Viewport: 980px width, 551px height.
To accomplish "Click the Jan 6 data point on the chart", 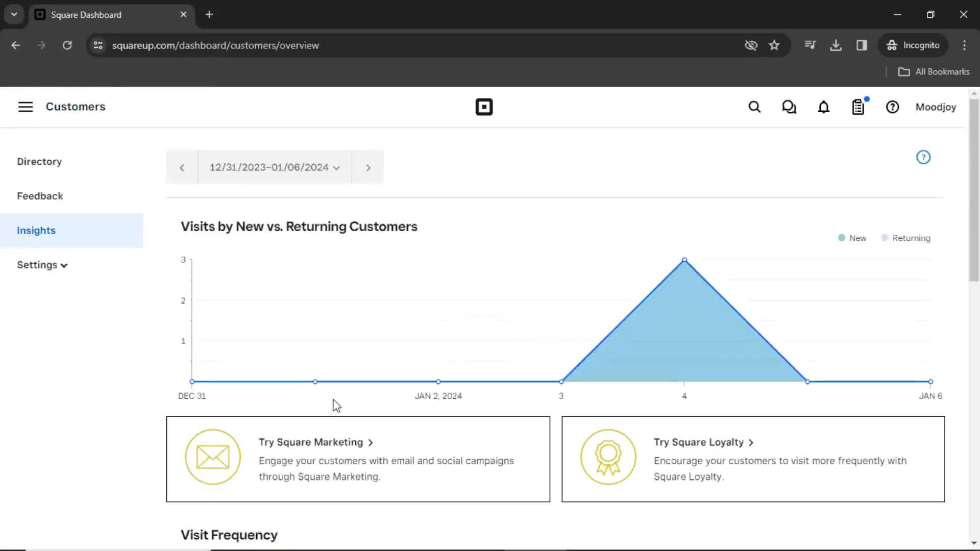I will click(930, 382).
